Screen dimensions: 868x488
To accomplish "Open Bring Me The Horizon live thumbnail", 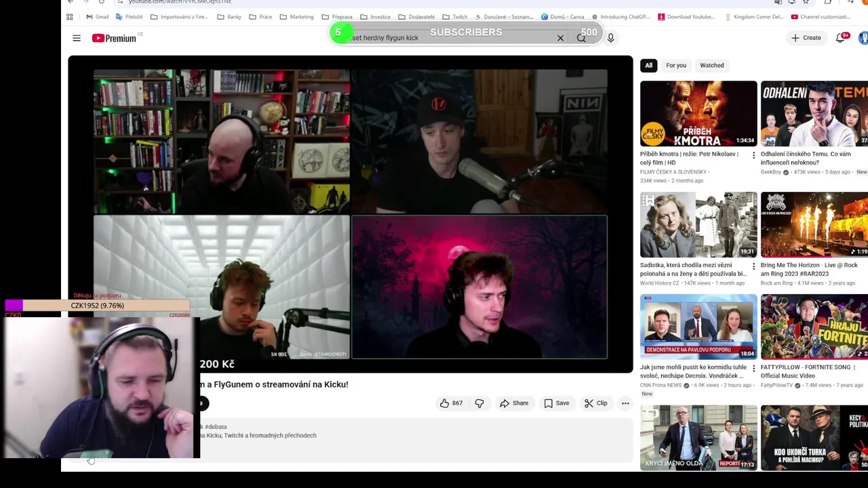I will point(814,224).
